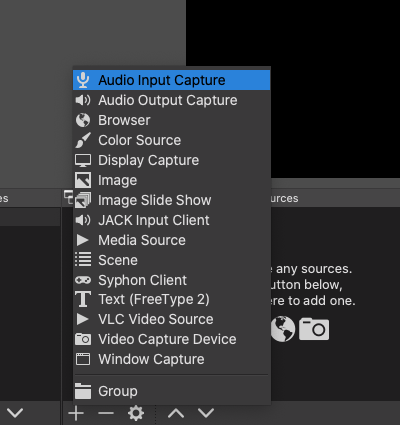
Task: Add a Browser source
Action: tap(172, 120)
